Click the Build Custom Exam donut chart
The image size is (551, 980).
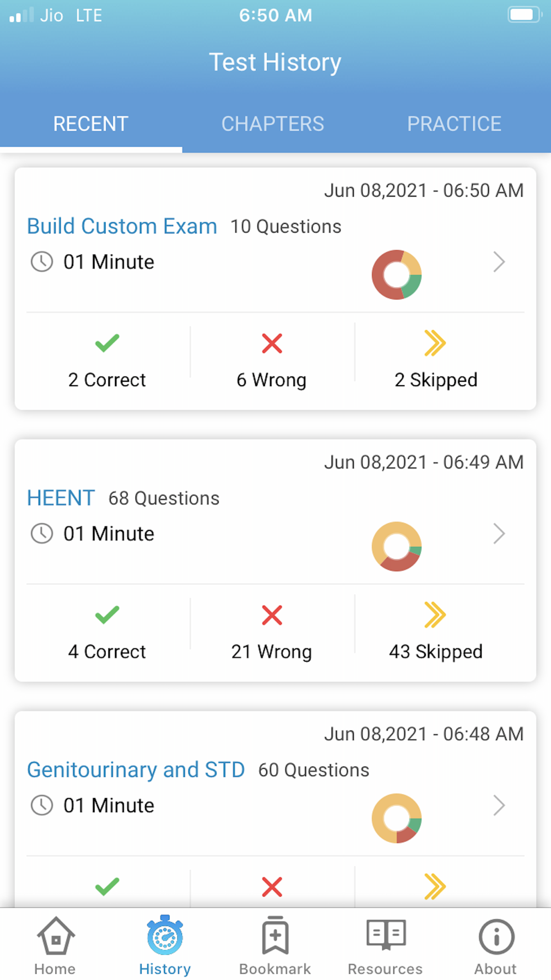(397, 275)
